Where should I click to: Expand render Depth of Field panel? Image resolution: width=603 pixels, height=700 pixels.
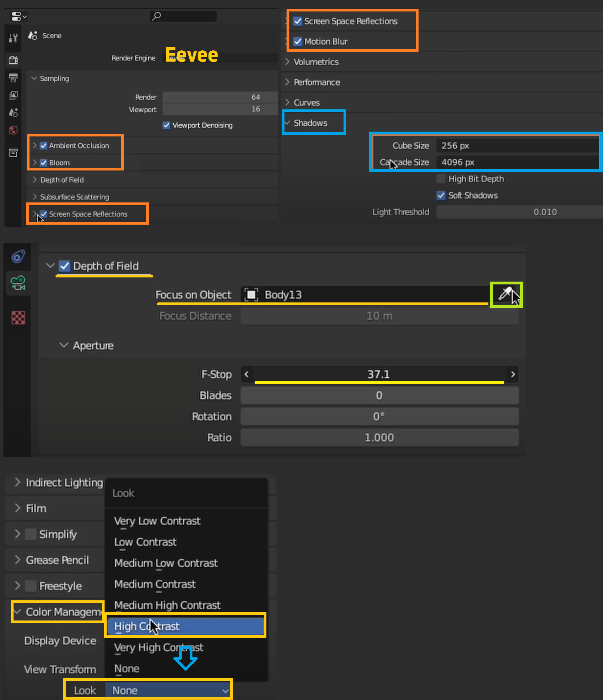34,180
